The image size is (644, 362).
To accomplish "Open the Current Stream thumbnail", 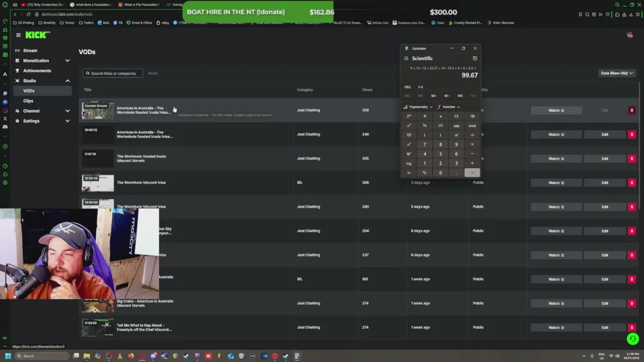I will [x=98, y=110].
